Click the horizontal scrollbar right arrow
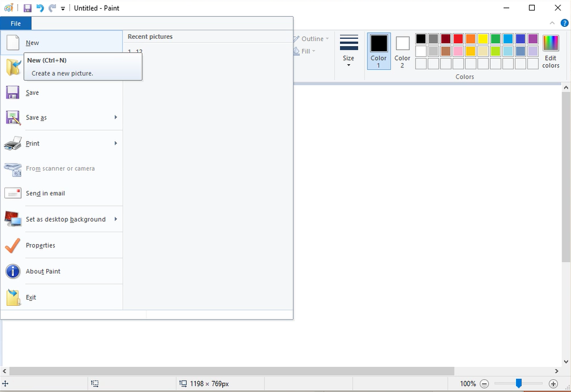Viewport: 571px width, 392px height. [x=557, y=371]
